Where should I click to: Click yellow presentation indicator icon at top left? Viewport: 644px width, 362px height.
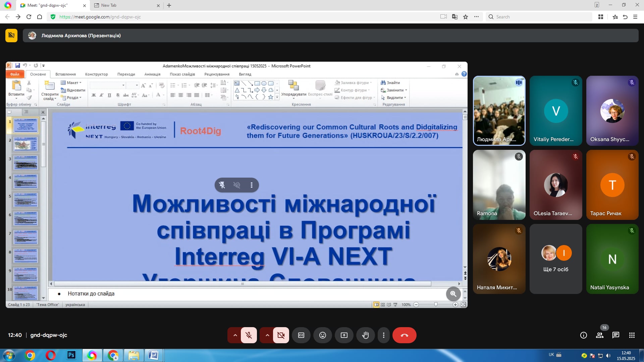pos(11,36)
